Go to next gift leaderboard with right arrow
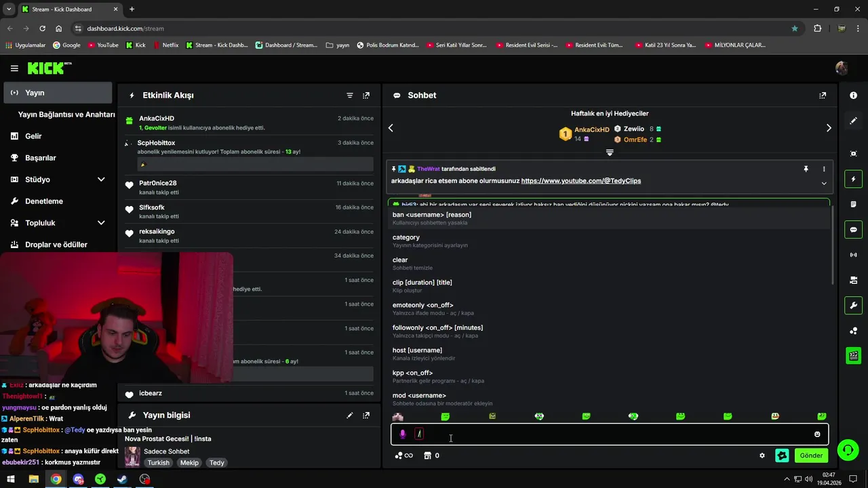This screenshot has width=868, height=488. pyautogui.click(x=829, y=128)
